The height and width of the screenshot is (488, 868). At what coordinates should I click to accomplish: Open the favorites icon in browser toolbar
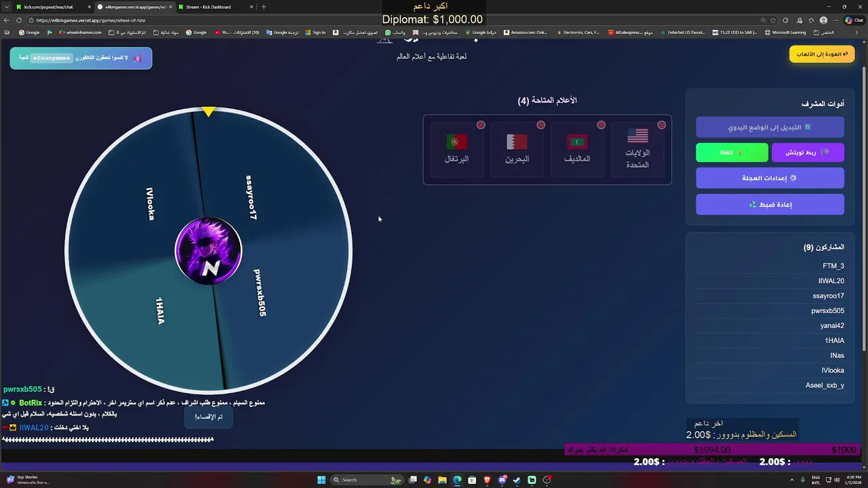811,20
